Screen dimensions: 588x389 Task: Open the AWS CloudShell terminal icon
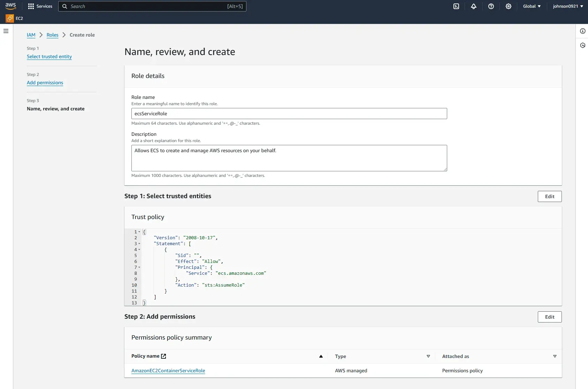pyautogui.click(x=457, y=6)
